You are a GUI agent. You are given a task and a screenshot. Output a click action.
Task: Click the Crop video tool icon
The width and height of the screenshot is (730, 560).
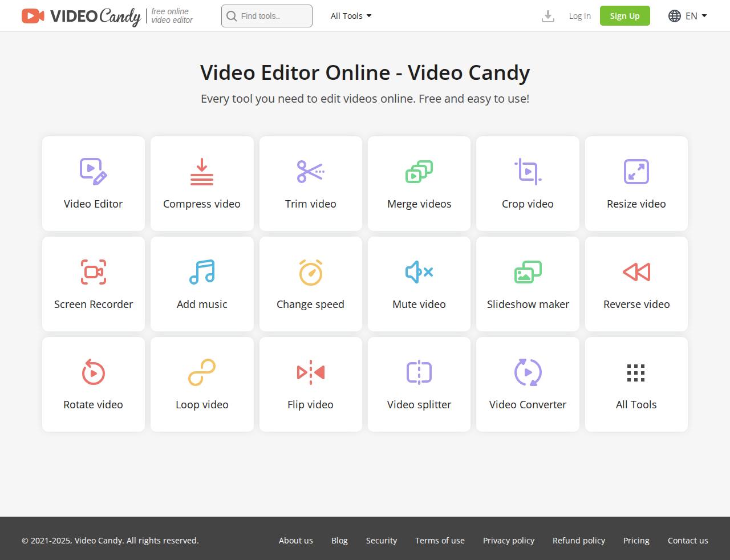(x=528, y=172)
